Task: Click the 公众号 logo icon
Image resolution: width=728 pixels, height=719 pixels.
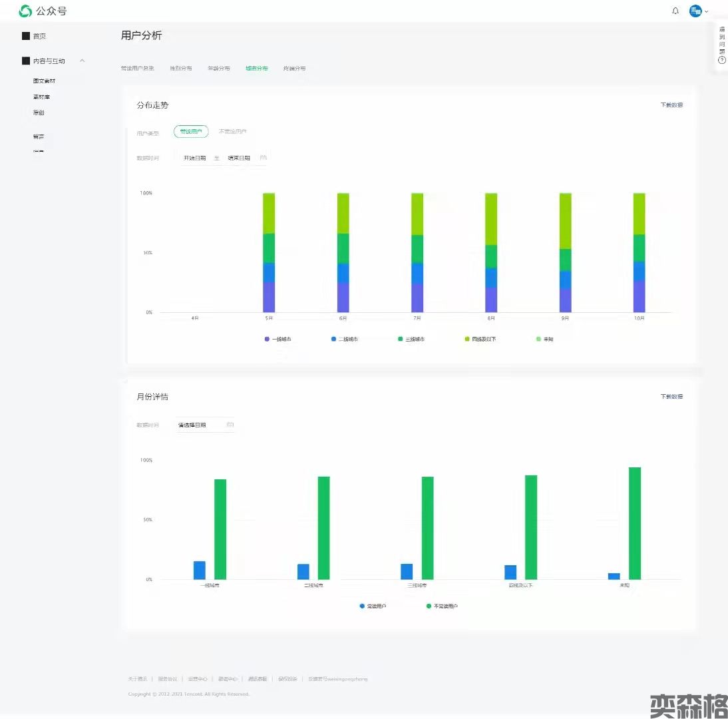Action: point(25,11)
